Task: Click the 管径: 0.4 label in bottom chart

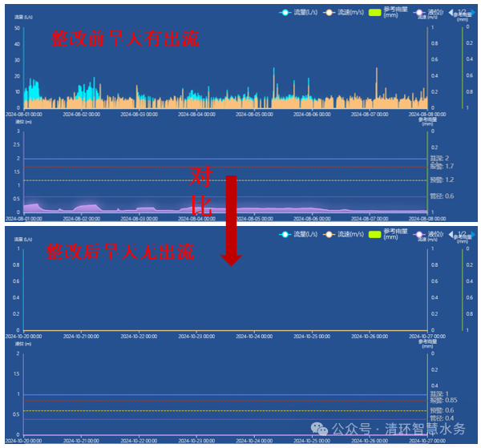Action: click(x=443, y=418)
